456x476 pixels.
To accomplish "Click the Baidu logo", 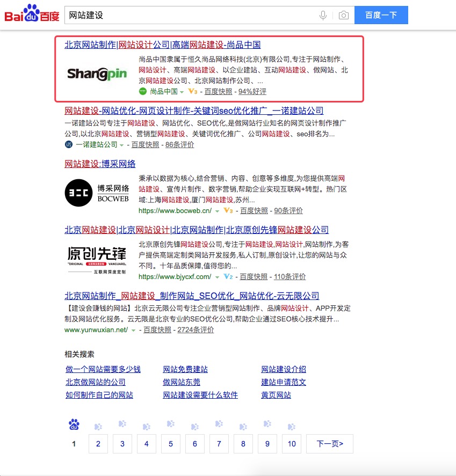I will pyautogui.click(x=32, y=14).
